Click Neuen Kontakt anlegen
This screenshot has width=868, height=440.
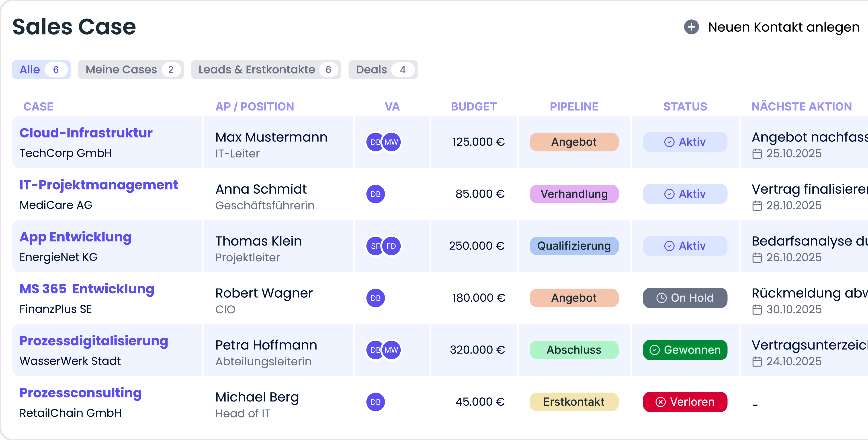click(x=783, y=27)
